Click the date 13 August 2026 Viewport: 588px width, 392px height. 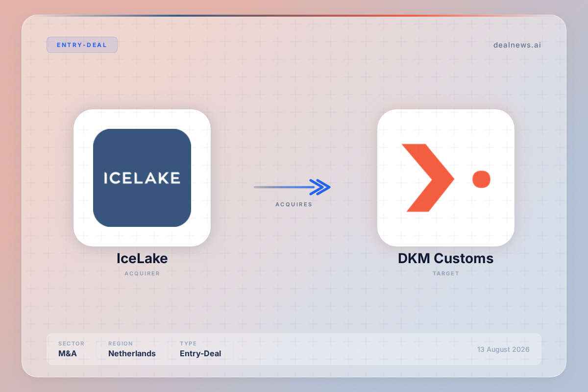tap(503, 349)
